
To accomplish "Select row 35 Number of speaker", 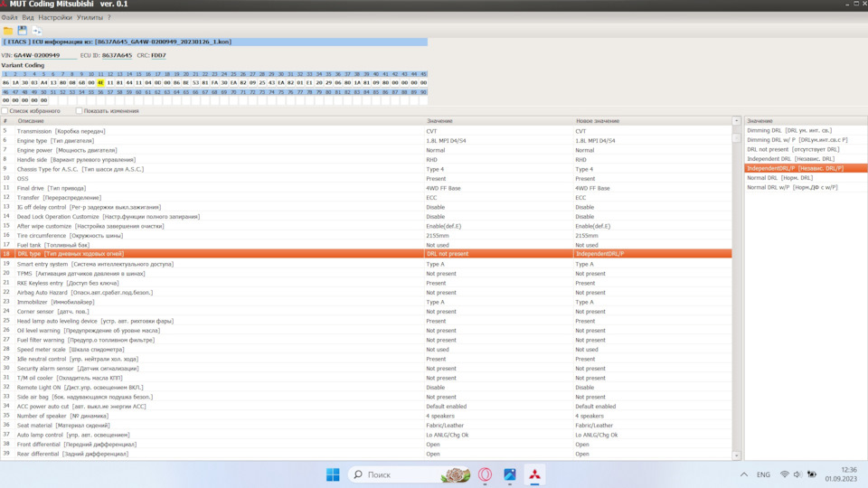I will [366, 416].
